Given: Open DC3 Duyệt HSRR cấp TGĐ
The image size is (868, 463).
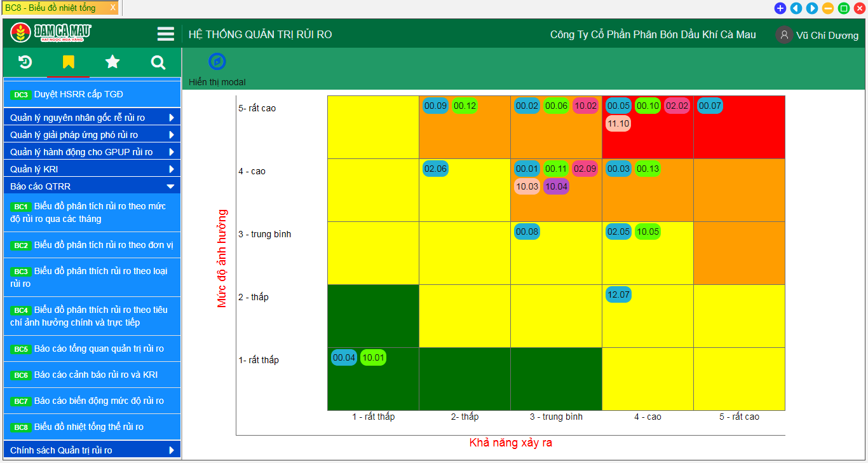Looking at the screenshot, I should 92,94.
